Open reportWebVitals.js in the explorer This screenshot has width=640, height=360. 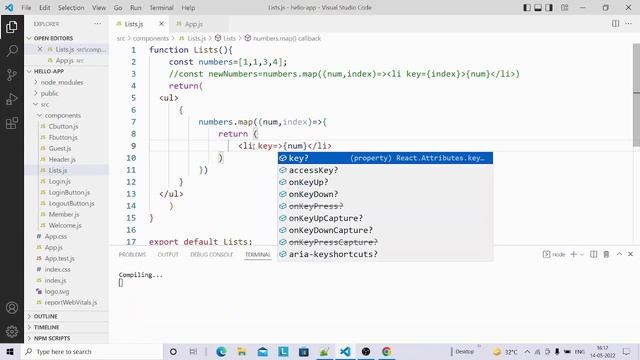pos(71,302)
